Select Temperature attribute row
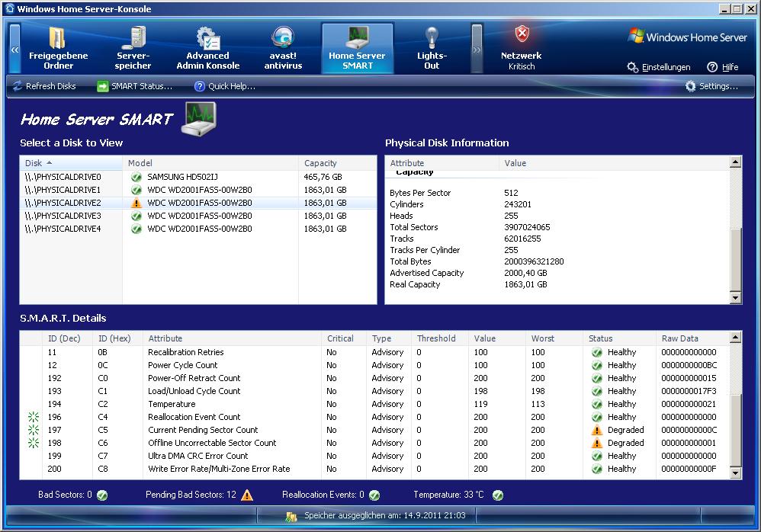This screenshot has width=761, height=532. coord(374,404)
